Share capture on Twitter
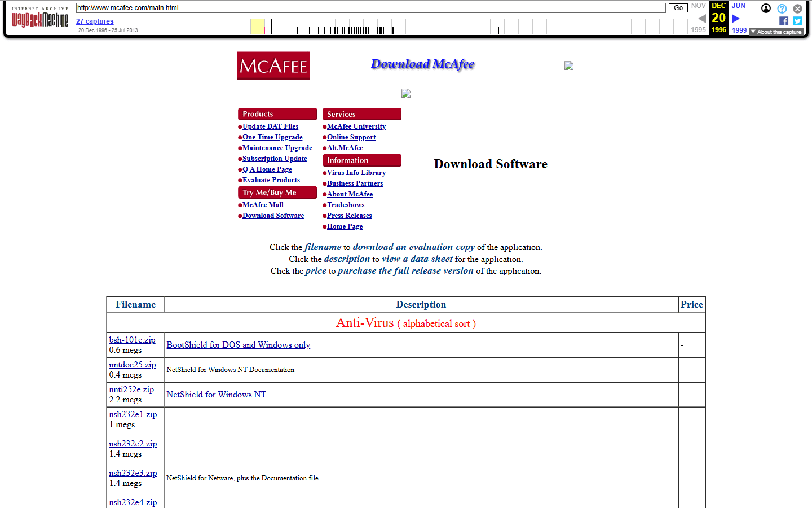The width and height of the screenshot is (812, 508). [x=797, y=21]
